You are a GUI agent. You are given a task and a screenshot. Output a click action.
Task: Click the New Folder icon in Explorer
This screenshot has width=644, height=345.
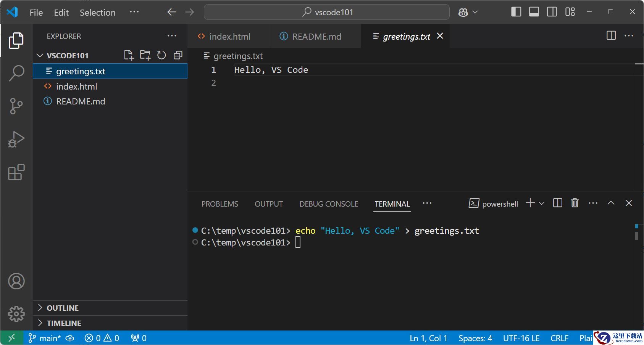point(145,55)
